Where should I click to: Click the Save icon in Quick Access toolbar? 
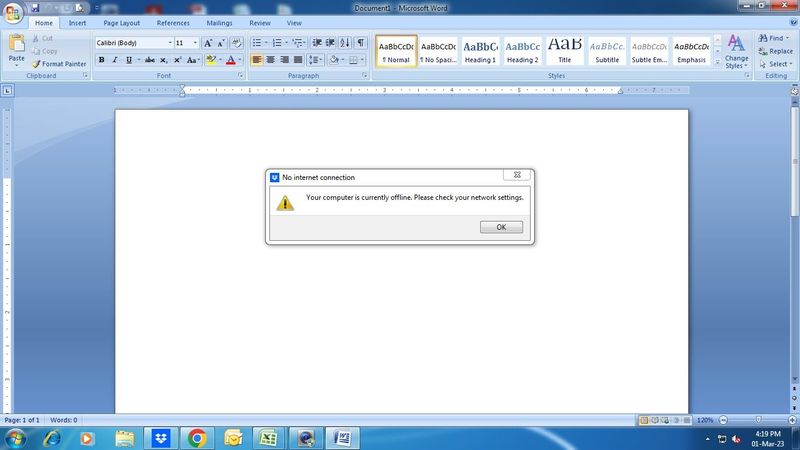pyautogui.click(x=35, y=8)
